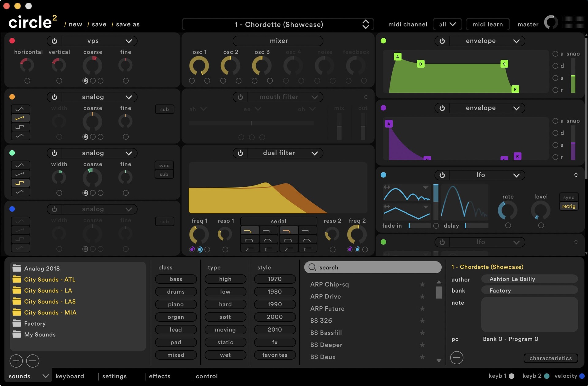Switch to the effects tab

click(160, 376)
